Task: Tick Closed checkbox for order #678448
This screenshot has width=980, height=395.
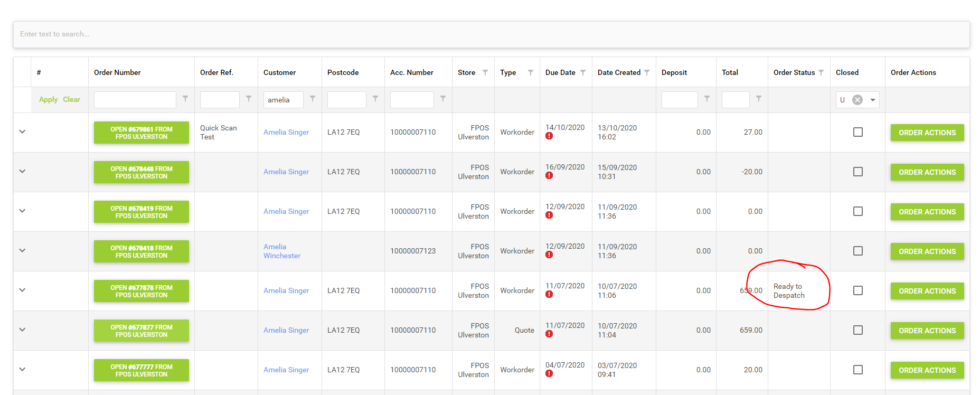Action: coord(858,172)
